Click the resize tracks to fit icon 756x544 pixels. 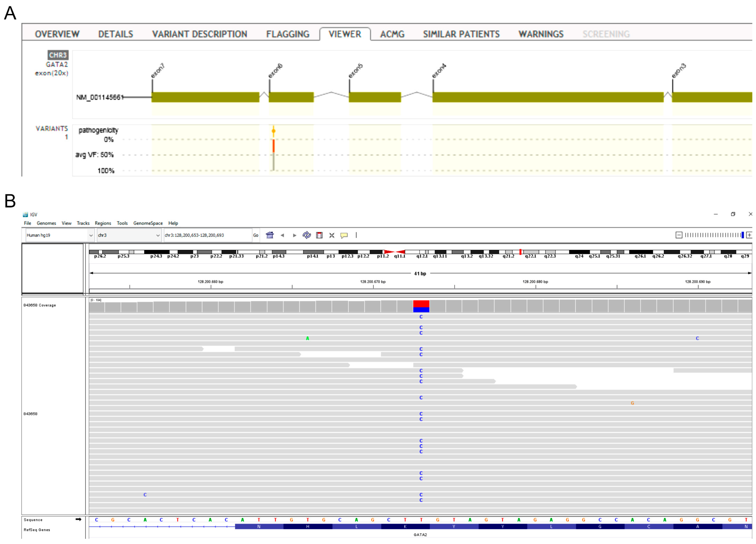[332, 235]
